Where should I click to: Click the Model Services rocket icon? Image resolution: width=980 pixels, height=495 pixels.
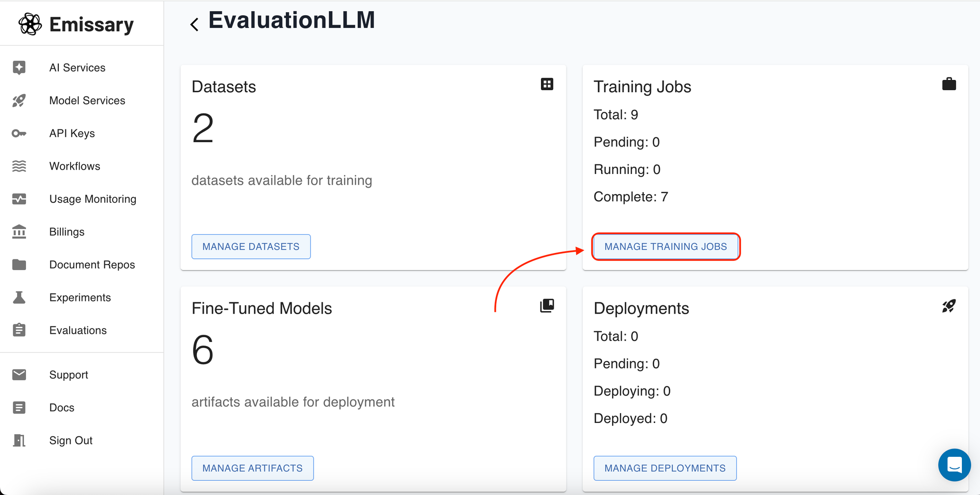19,100
